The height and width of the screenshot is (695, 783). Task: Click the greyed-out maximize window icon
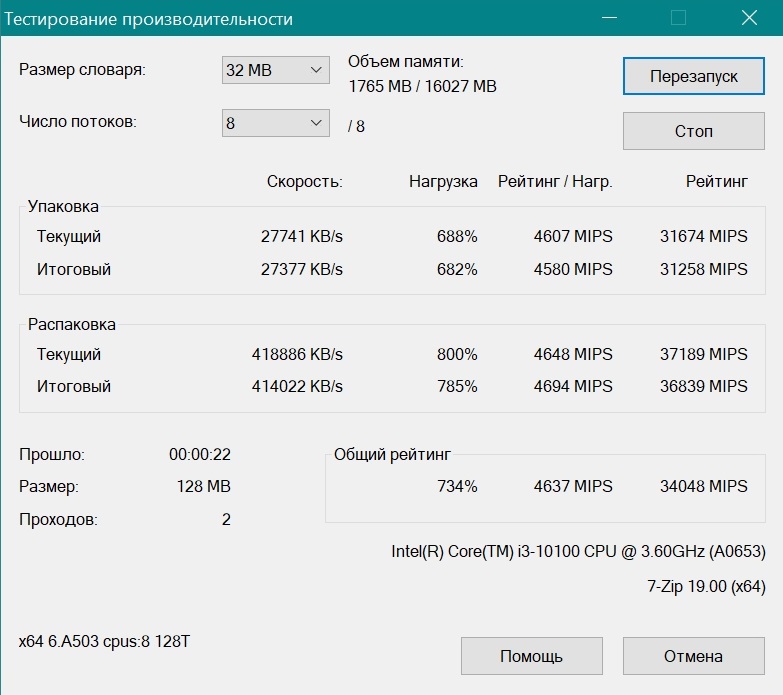click(678, 18)
